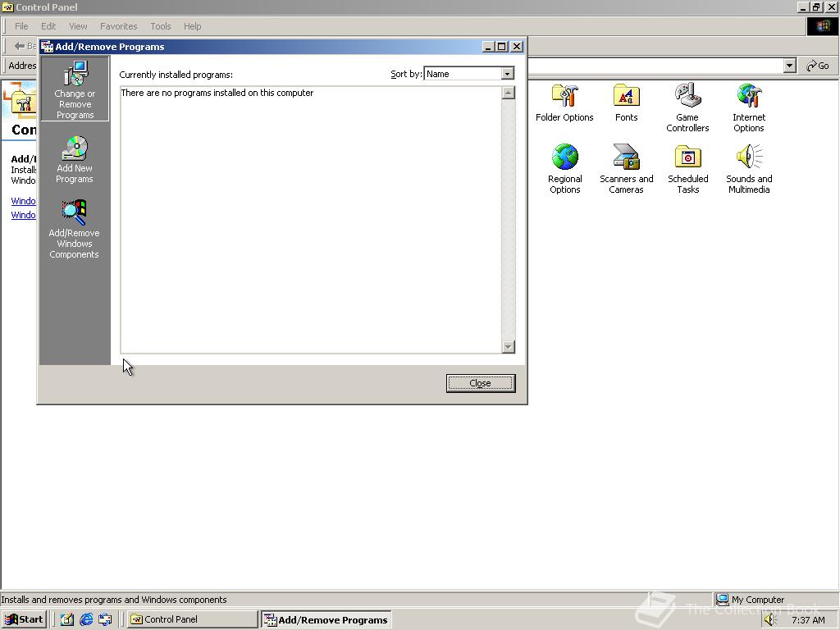Screen dimensions: 840x630
Task: Click the Go button in address bar
Action: [x=818, y=66]
